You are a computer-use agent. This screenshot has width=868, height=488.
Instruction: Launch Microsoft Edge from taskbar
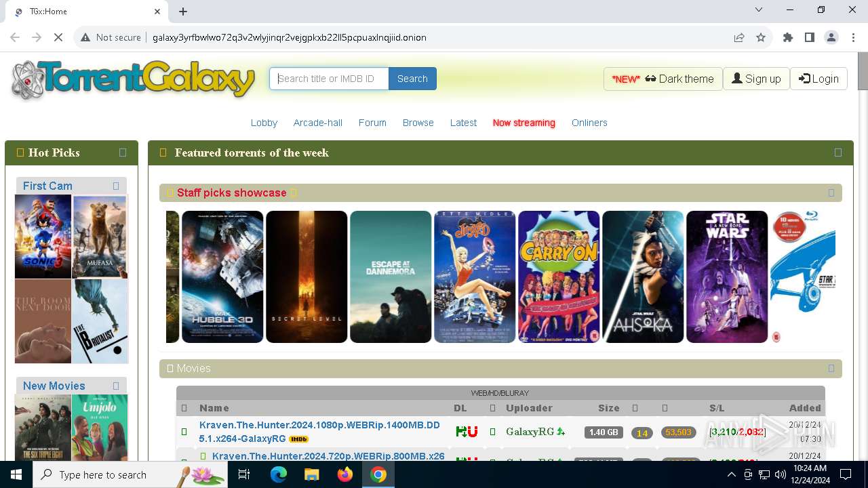279,474
